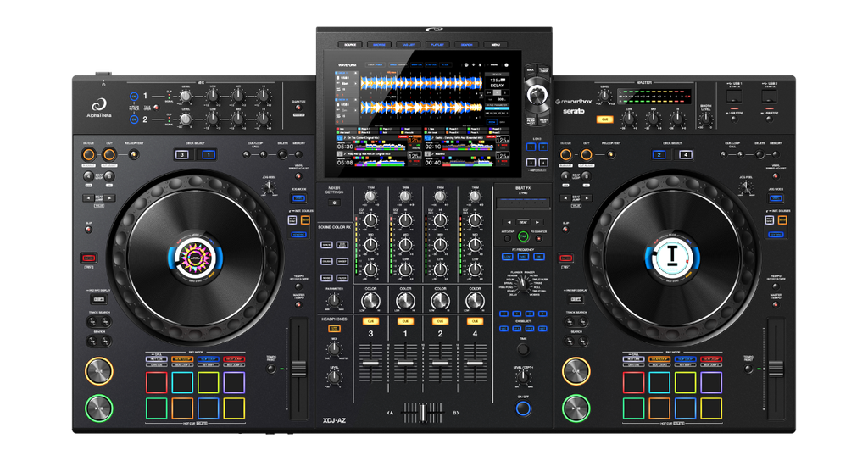Screen dimensions: 868x461
Task: Hit the left deck round CUE button
Action: [x=98, y=371]
